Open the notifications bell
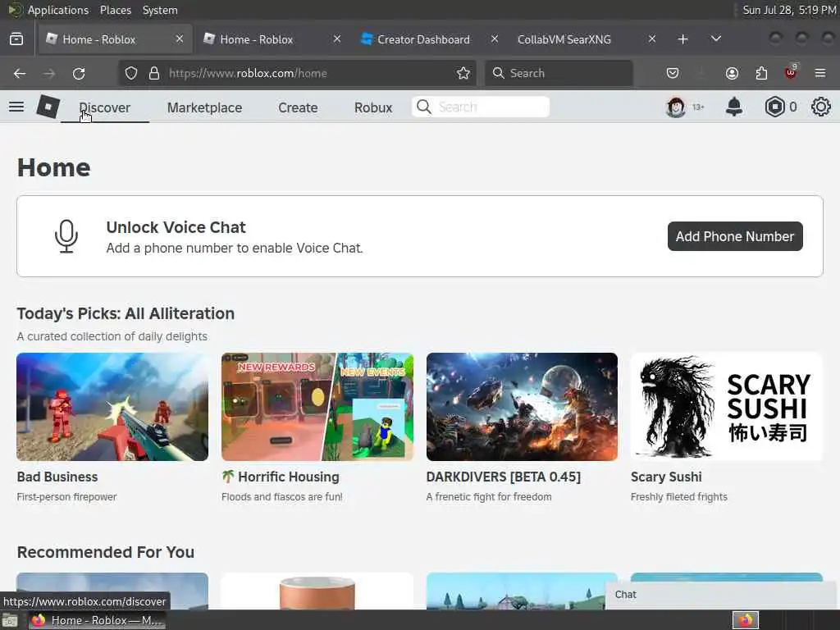The width and height of the screenshot is (840, 630). click(734, 107)
